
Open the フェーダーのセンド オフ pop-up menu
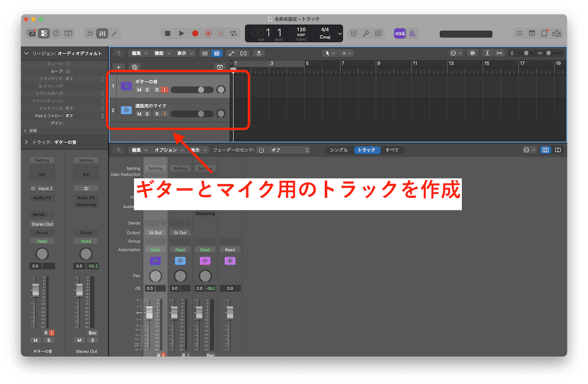pos(289,150)
